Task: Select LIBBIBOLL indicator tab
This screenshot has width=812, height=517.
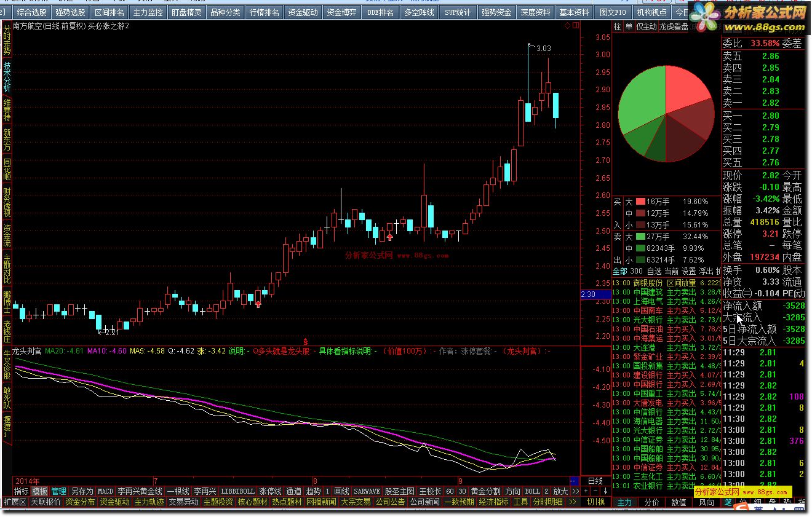Action: click(237, 491)
